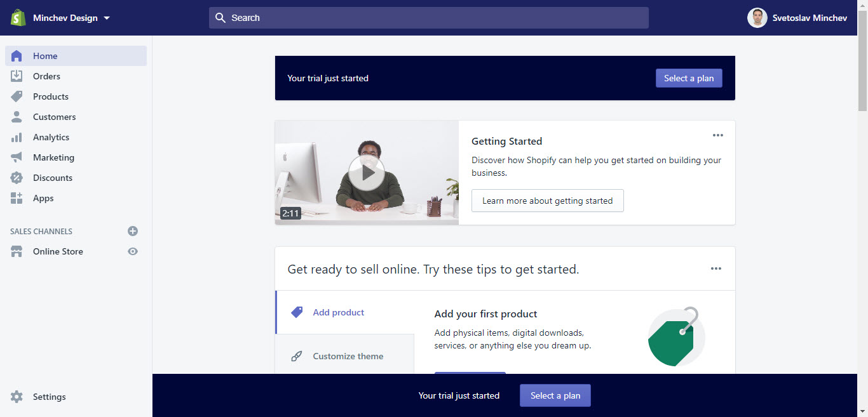Open Getting Started card options menu
The height and width of the screenshot is (417, 868).
pos(718,135)
